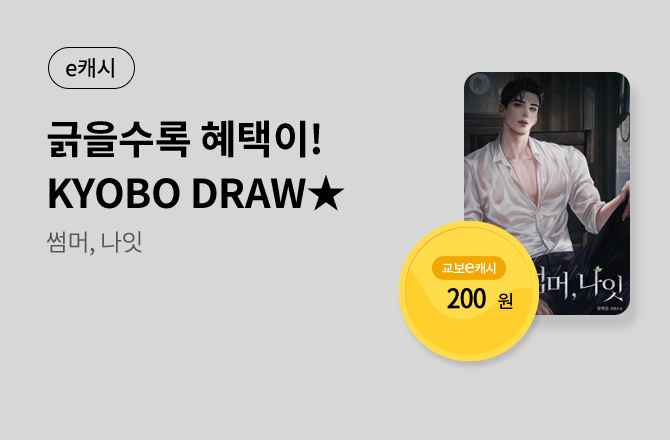Screen dimensions: 670x440
Task: Tap the yellow e-cash coin
Action: tap(469, 291)
